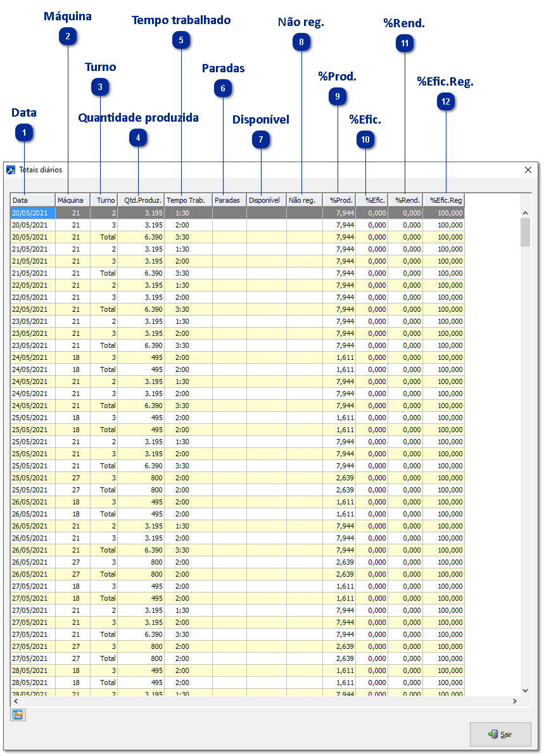Image resolution: width=544 pixels, height=756 pixels.
Task: Click the numbered marker 5 for Tempo trabalhado
Action: coord(181,41)
